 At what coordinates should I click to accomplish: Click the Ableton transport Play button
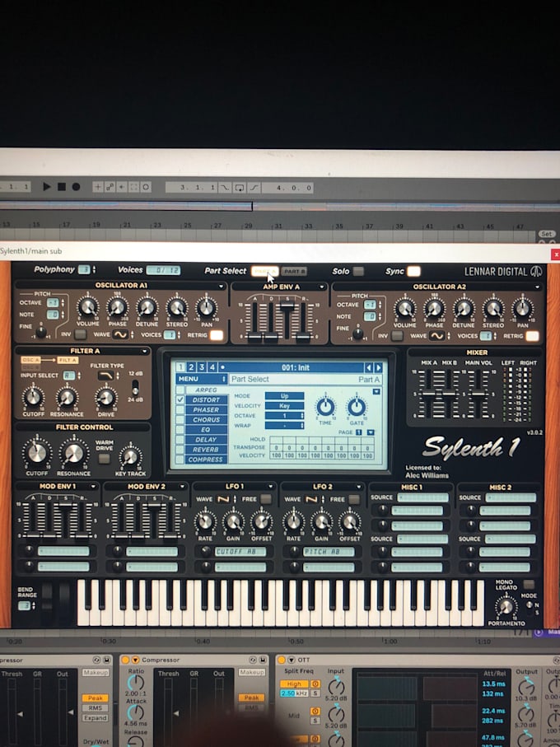click(x=47, y=187)
